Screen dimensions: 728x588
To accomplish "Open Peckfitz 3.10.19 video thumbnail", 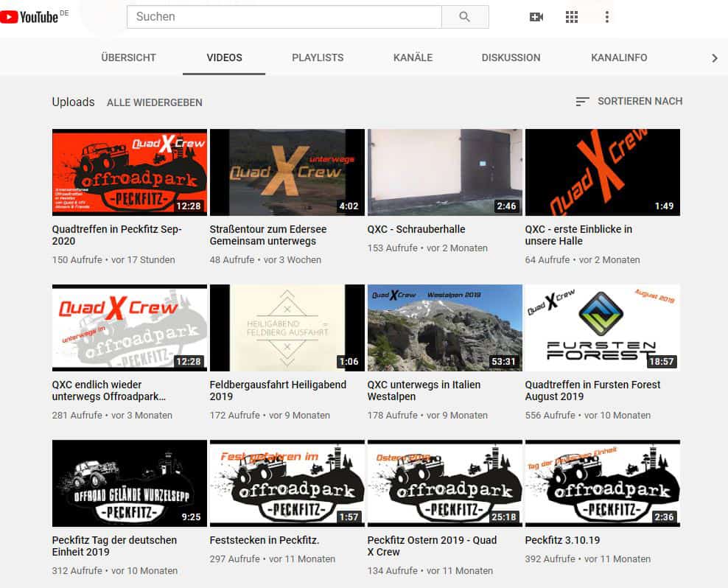I will point(603,483).
